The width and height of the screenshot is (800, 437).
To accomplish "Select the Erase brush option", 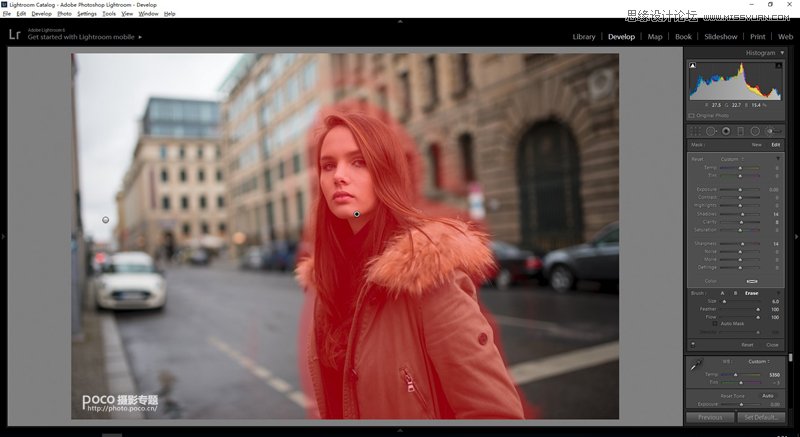I will click(x=751, y=293).
